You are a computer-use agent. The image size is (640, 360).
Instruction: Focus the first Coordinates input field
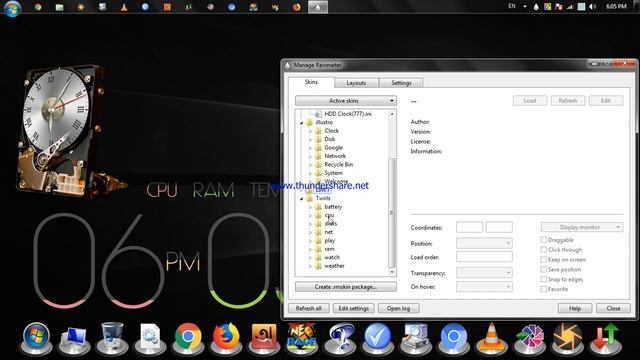pyautogui.click(x=469, y=227)
